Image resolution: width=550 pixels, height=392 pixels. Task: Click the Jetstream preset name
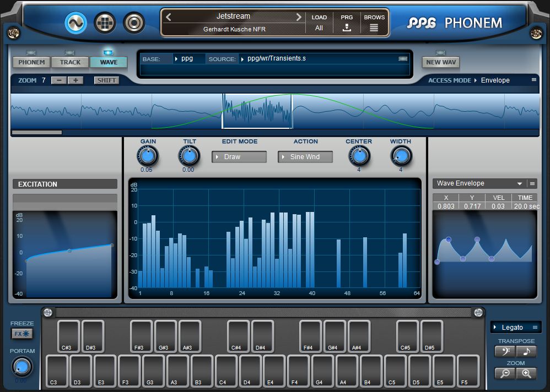click(233, 16)
